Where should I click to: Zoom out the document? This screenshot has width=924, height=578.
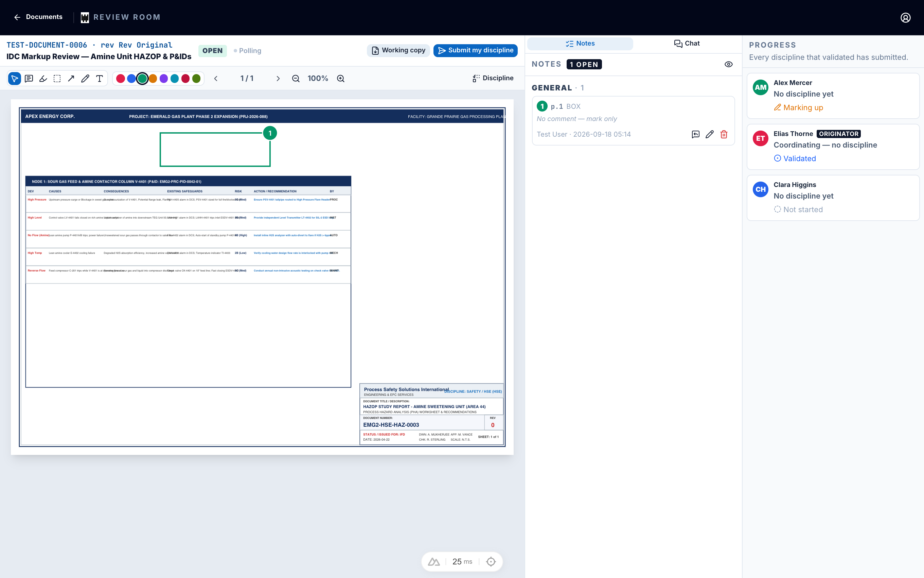(x=296, y=78)
